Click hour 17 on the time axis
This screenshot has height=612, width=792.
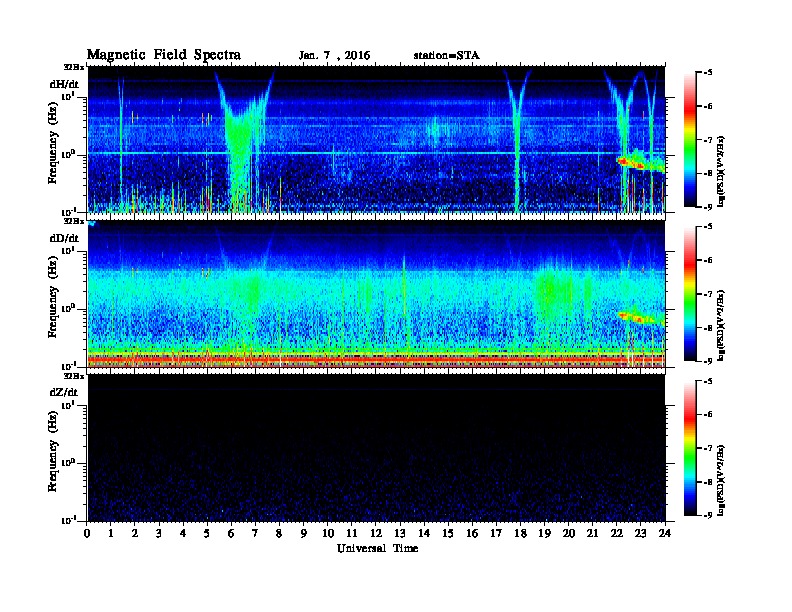coord(497,534)
